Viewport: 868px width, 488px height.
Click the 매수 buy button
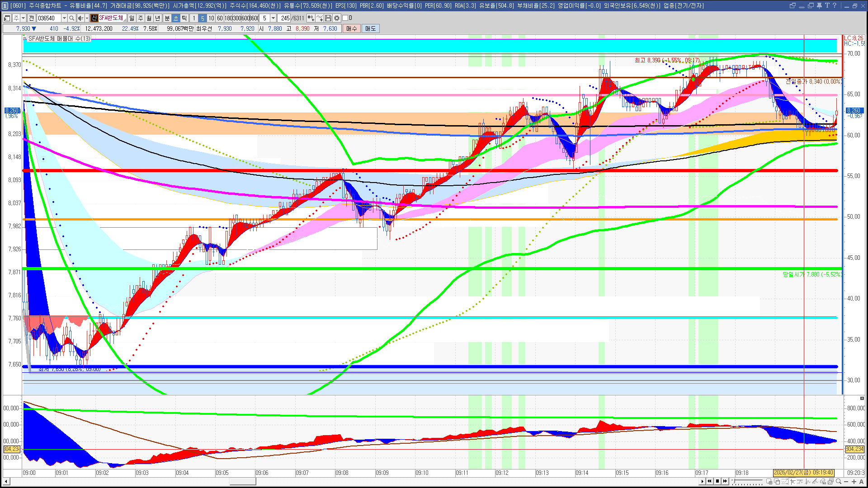pos(352,28)
